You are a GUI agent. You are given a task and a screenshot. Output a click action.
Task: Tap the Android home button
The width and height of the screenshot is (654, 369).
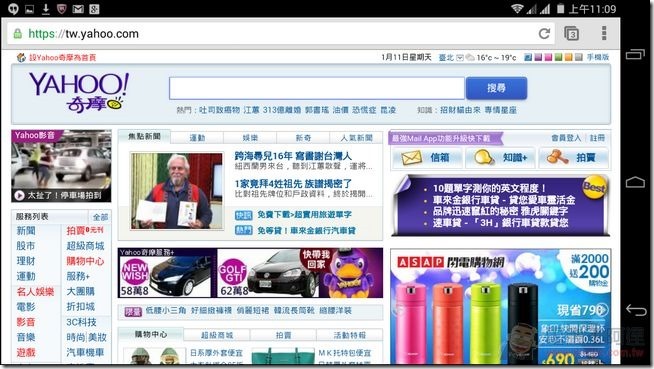click(x=635, y=182)
